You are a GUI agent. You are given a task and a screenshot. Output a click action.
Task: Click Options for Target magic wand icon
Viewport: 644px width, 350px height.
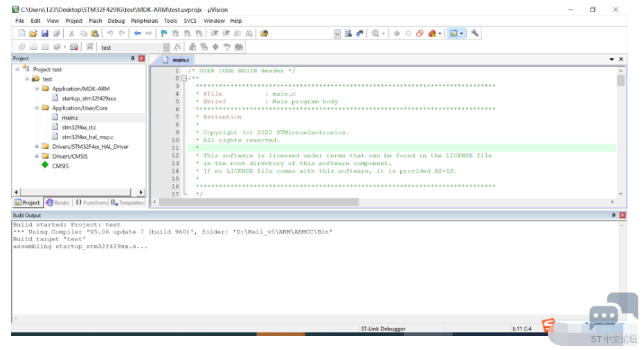(177, 47)
